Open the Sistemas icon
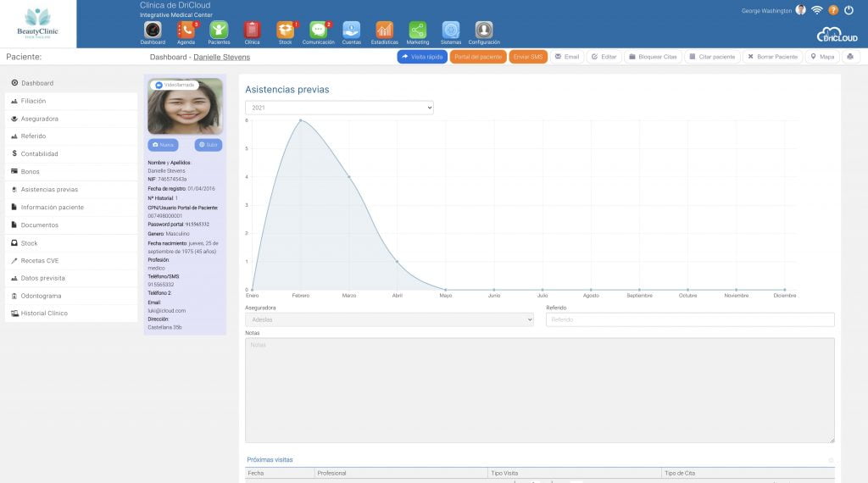 coord(451,30)
